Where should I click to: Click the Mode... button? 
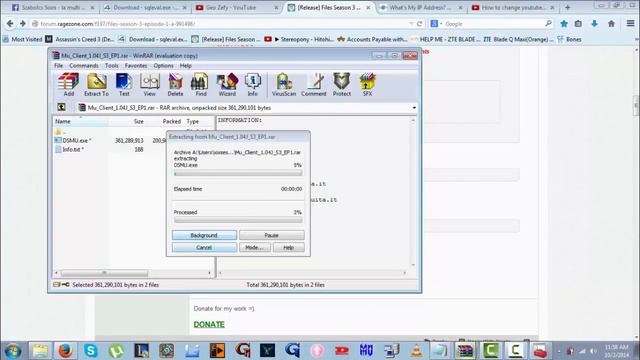(x=254, y=248)
